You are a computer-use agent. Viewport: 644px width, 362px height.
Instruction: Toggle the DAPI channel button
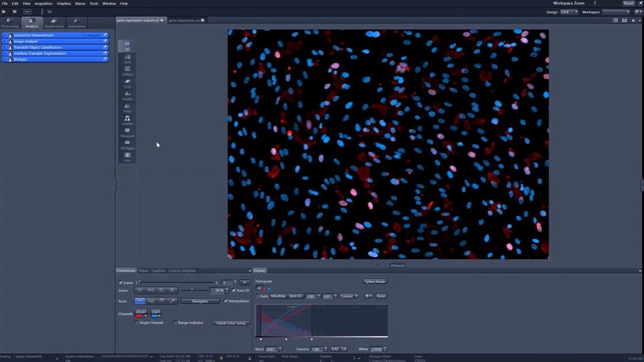[x=156, y=312]
